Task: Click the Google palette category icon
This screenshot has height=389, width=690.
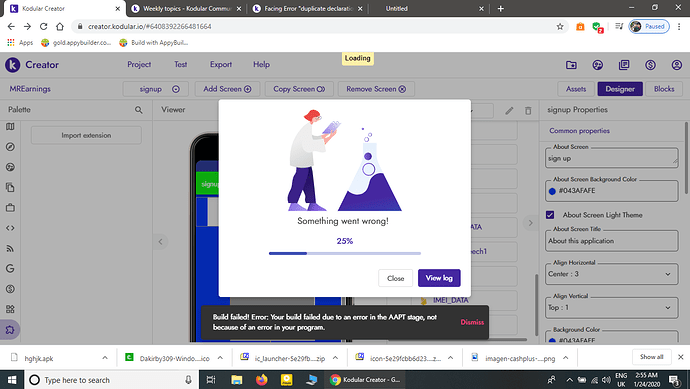Action: click(10, 268)
